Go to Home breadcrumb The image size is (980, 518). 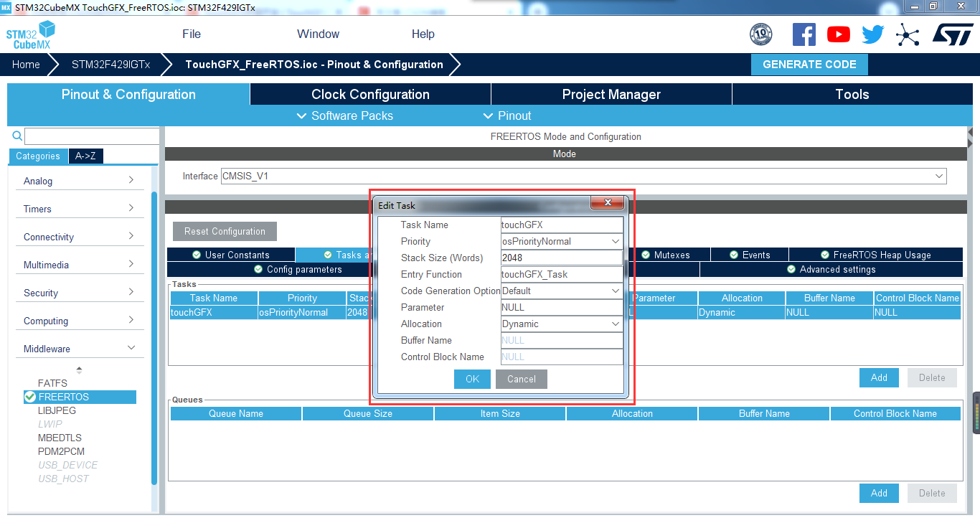click(x=26, y=65)
